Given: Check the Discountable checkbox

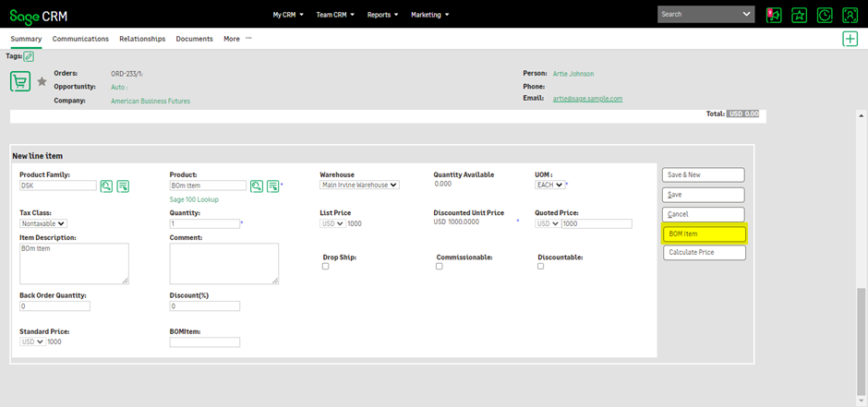Looking at the screenshot, I should click(540, 266).
